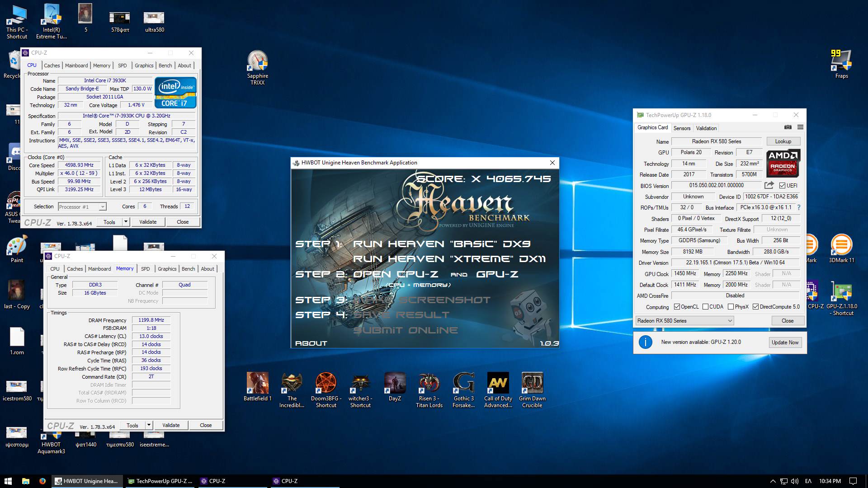
Task: Click taskbar language indicator ΕΛ
Action: (x=808, y=481)
